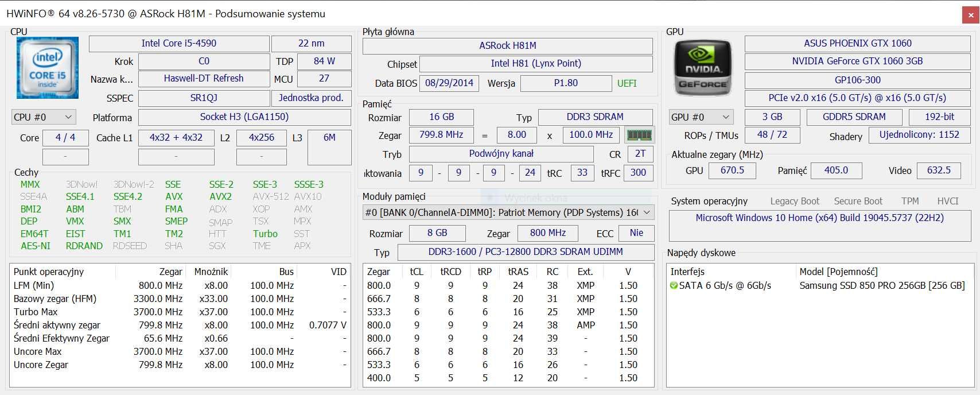Click the 22 nm process field
Image resolution: width=980 pixels, height=395 pixels.
coord(311,44)
